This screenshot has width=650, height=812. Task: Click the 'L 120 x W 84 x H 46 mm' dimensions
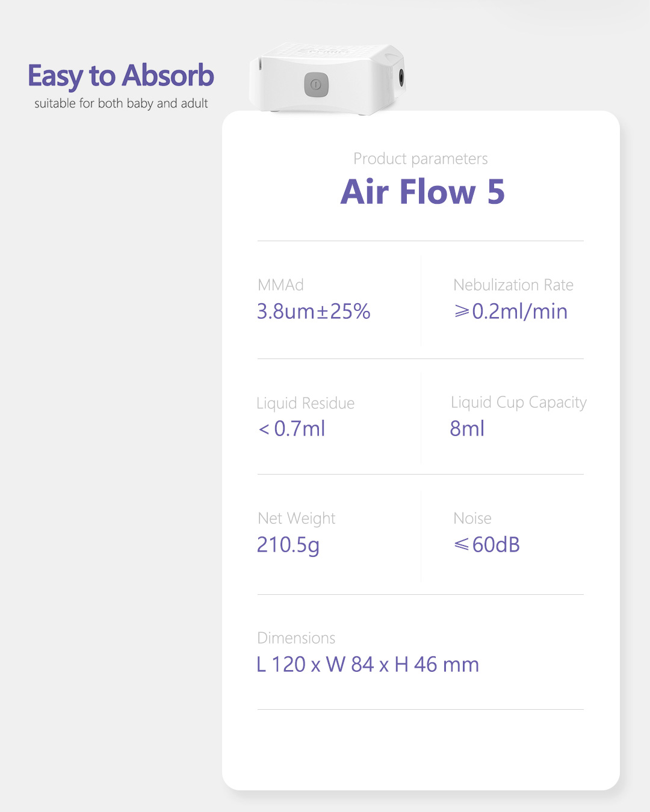tap(368, 665)
